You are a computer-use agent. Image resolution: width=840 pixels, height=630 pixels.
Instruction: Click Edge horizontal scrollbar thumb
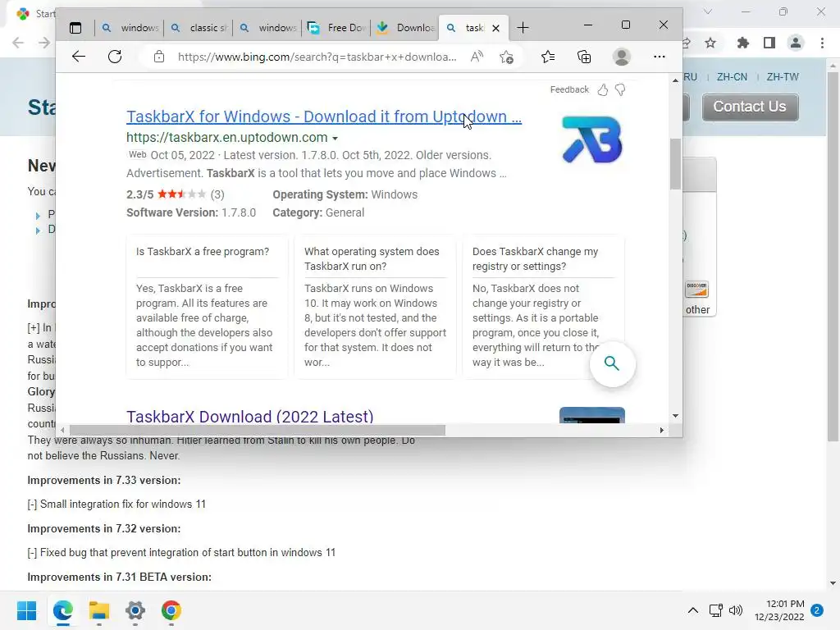[x=257, y=430]
